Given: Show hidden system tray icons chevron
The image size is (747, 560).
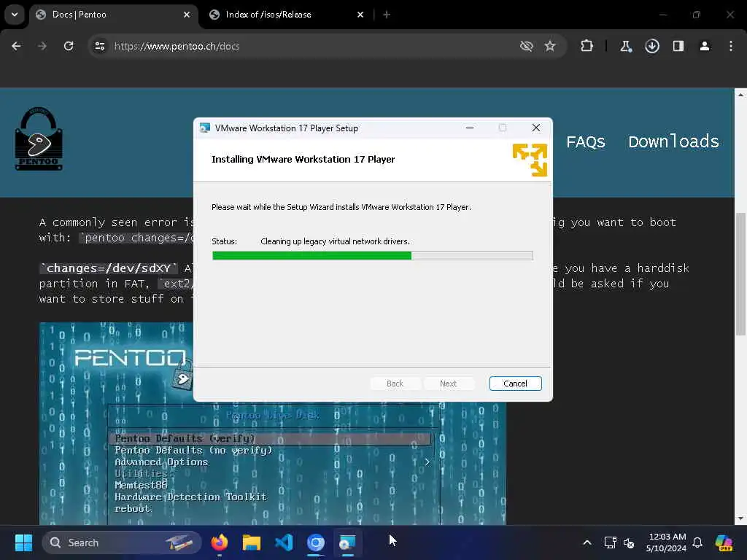Looking at the screenshot, I should click(x=587, y=542).
